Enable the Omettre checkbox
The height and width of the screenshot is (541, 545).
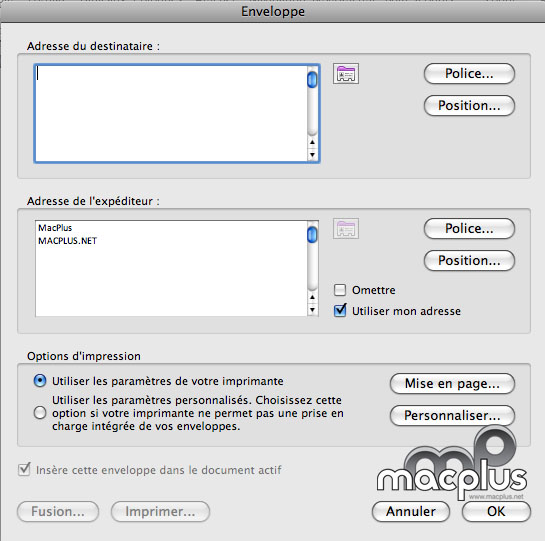[340, 290]
